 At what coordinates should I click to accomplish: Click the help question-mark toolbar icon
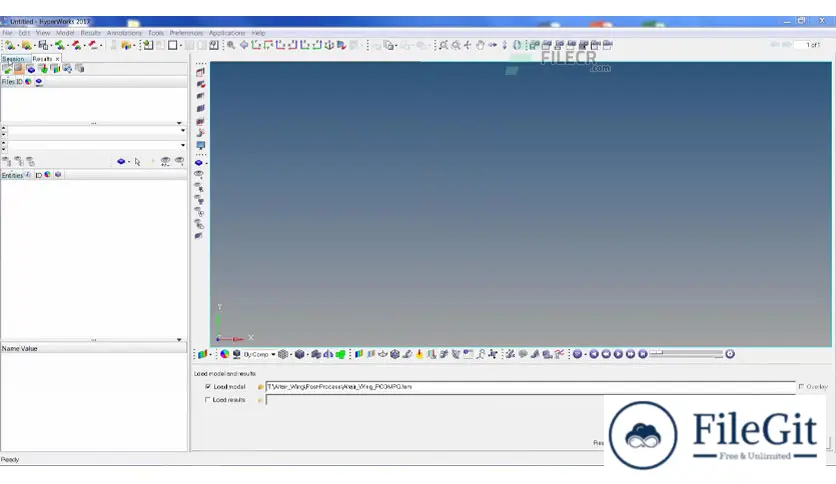coord(214,45)
